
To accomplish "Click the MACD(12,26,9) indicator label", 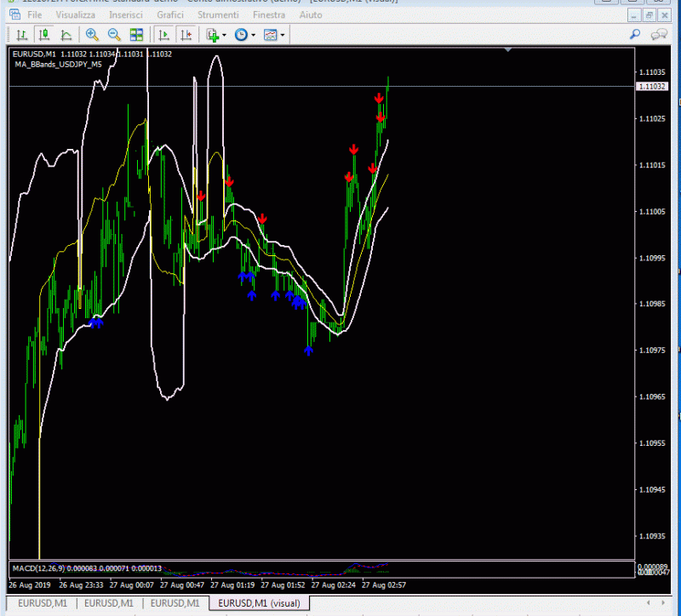I will (x=38, y=568).
